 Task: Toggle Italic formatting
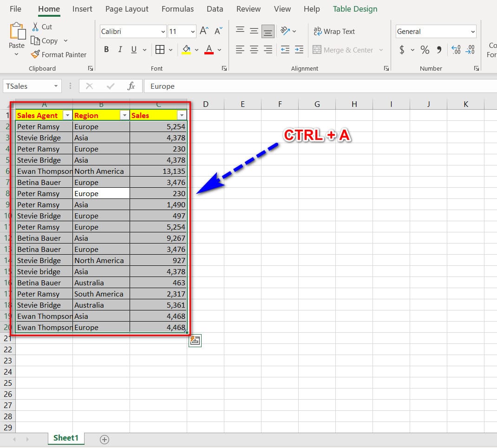[120, 50]
